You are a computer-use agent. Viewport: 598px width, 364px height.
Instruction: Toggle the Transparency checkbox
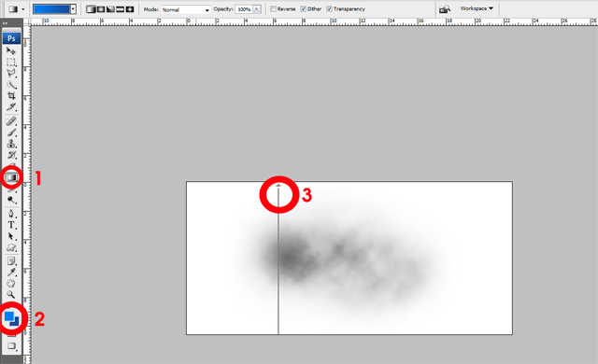(x=329, y=8)
